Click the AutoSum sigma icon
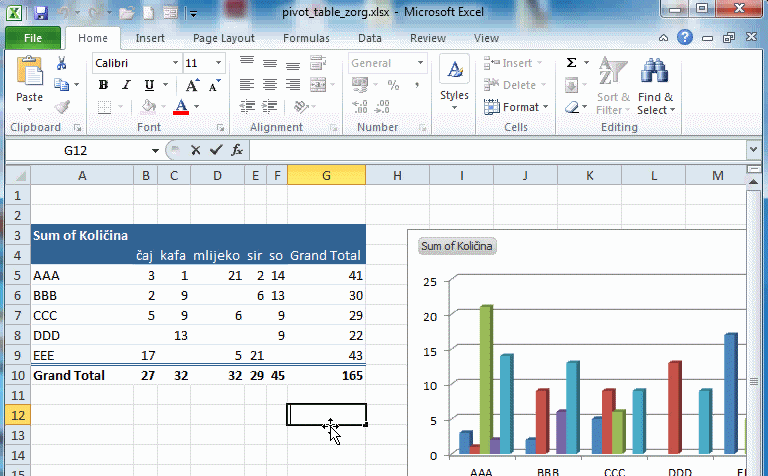768x476 pixels. coord(571,62)
